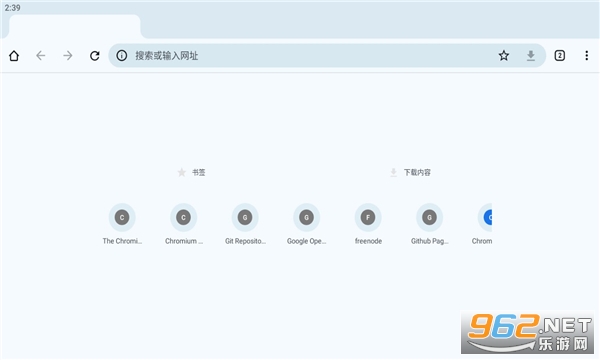Open the Google Ope... tile
Screen dimensions: 600x360
click(307, 224)
